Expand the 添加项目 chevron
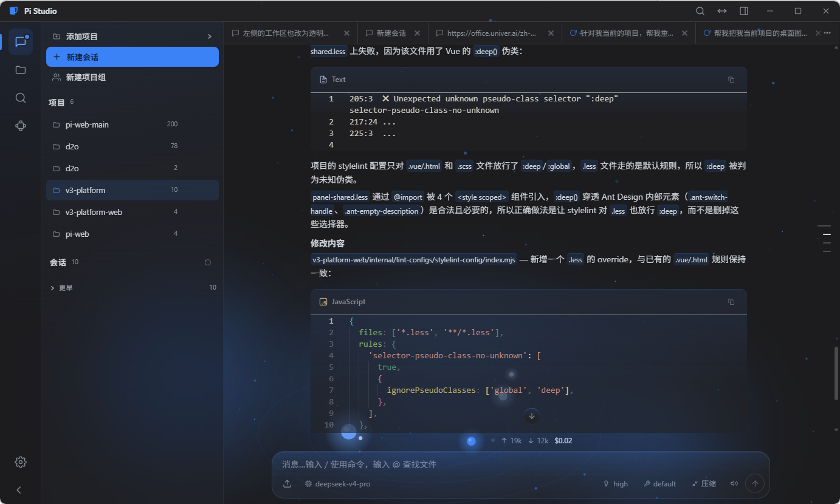This screenshot has width=840, height=504. [x=210, y=36]
